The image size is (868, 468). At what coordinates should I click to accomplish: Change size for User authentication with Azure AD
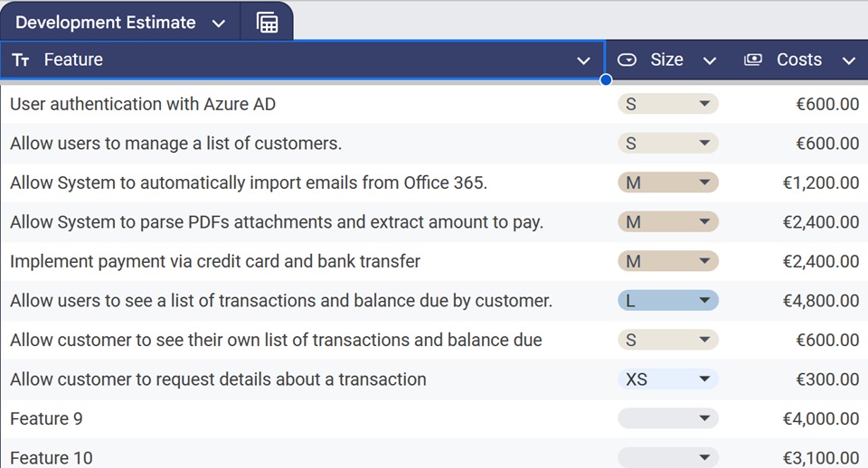tap(667, 104)
